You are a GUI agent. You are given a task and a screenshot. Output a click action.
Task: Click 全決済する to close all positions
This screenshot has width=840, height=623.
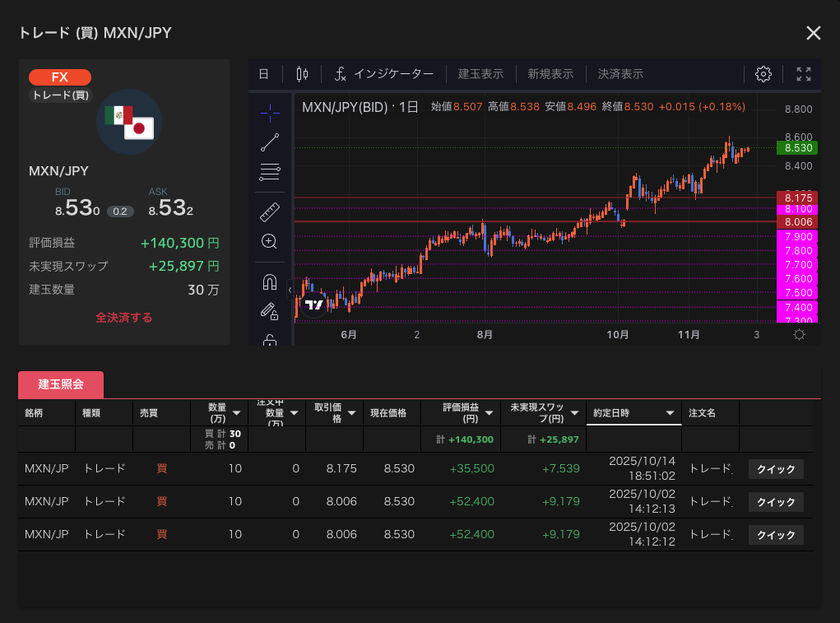123,317
